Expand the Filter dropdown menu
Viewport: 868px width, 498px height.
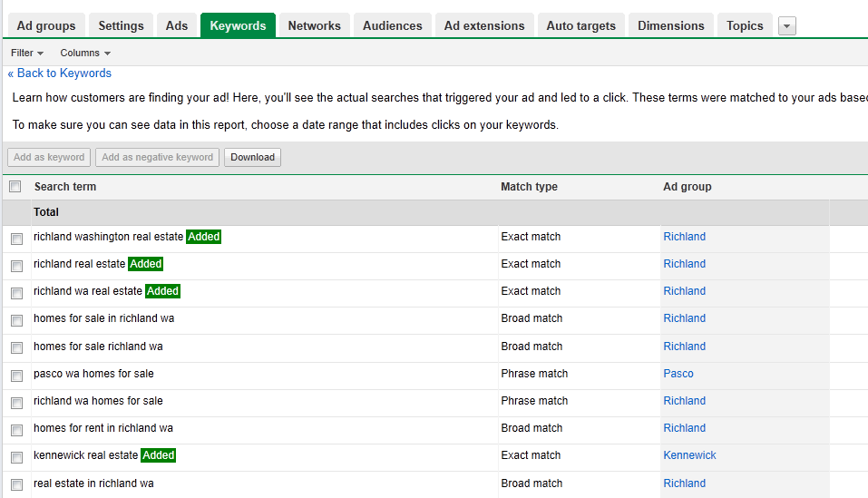coord(27,54)
